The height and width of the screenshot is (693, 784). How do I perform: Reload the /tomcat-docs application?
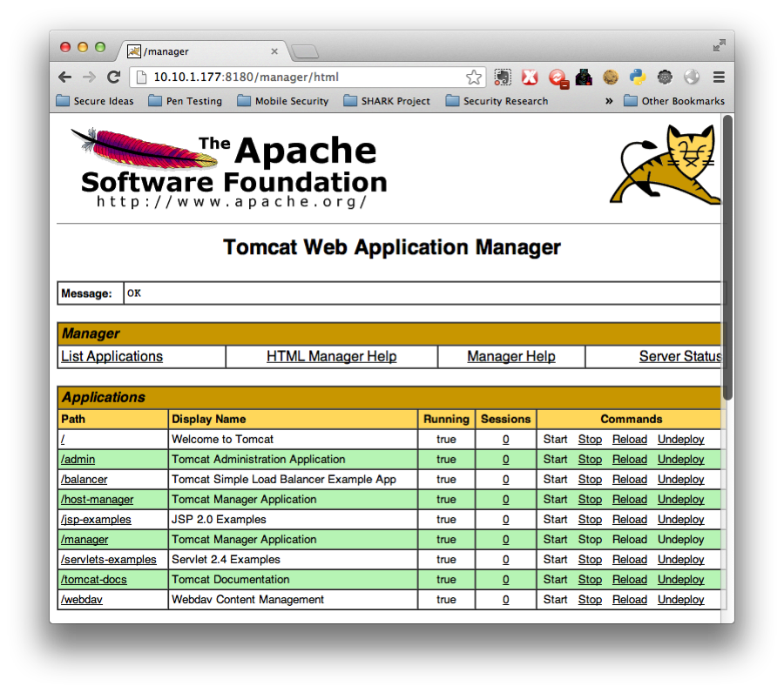coord(630,579)
